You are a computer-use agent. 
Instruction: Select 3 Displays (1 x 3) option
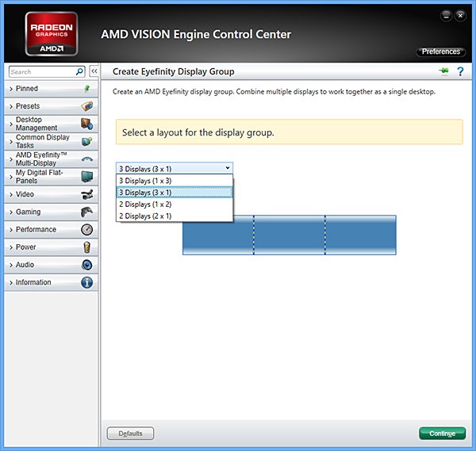click(x=175, y=180)
